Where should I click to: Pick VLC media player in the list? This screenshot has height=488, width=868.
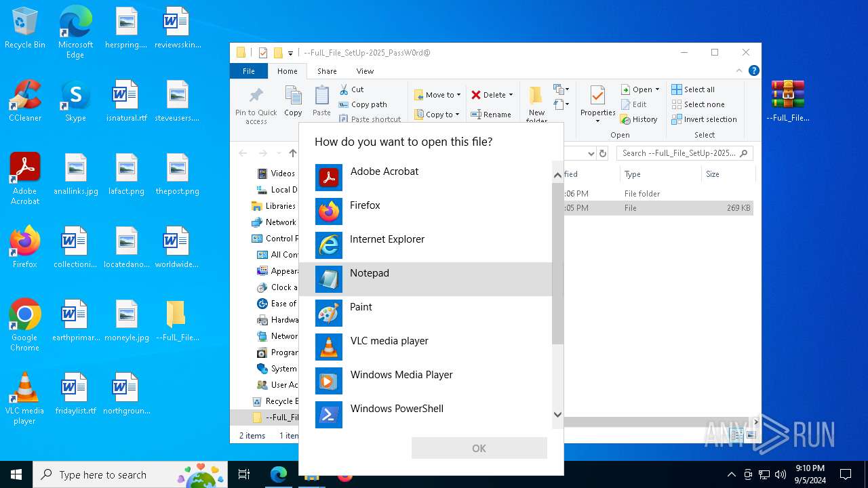click(x=425, y=347)
